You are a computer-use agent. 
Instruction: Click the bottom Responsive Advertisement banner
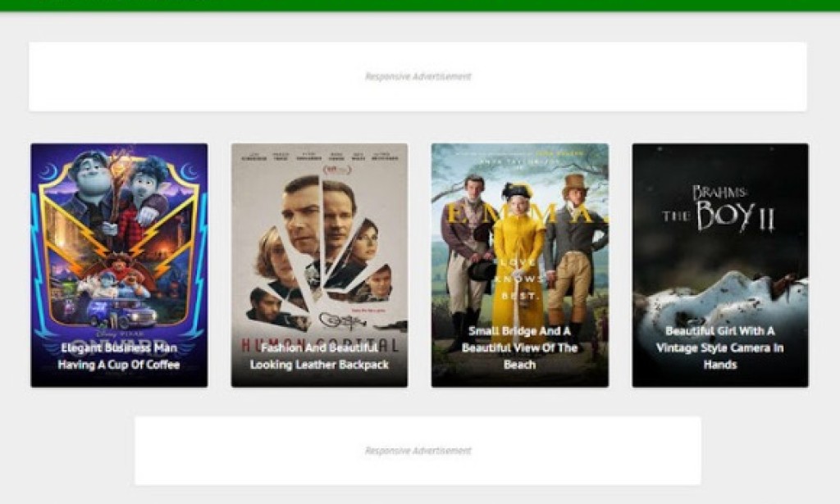click(x=418, y=451)
